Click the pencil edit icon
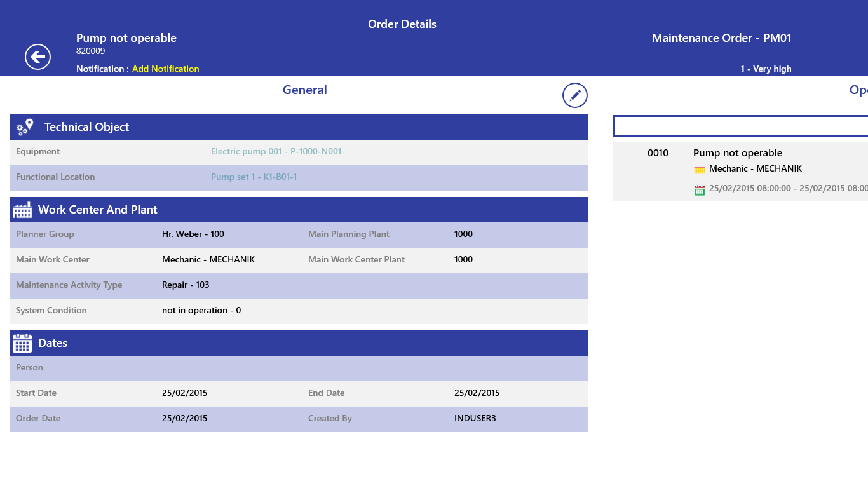 575,95
